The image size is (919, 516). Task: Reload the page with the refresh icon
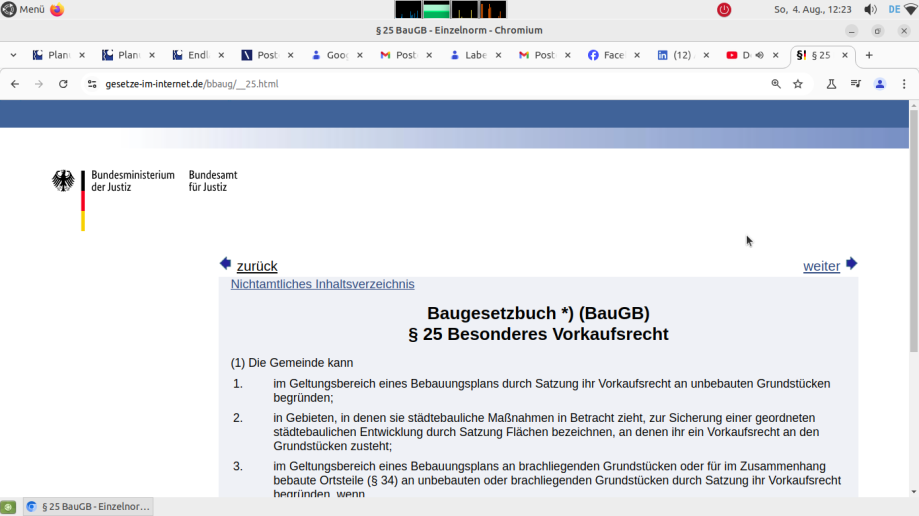click(x=63, y=84)
